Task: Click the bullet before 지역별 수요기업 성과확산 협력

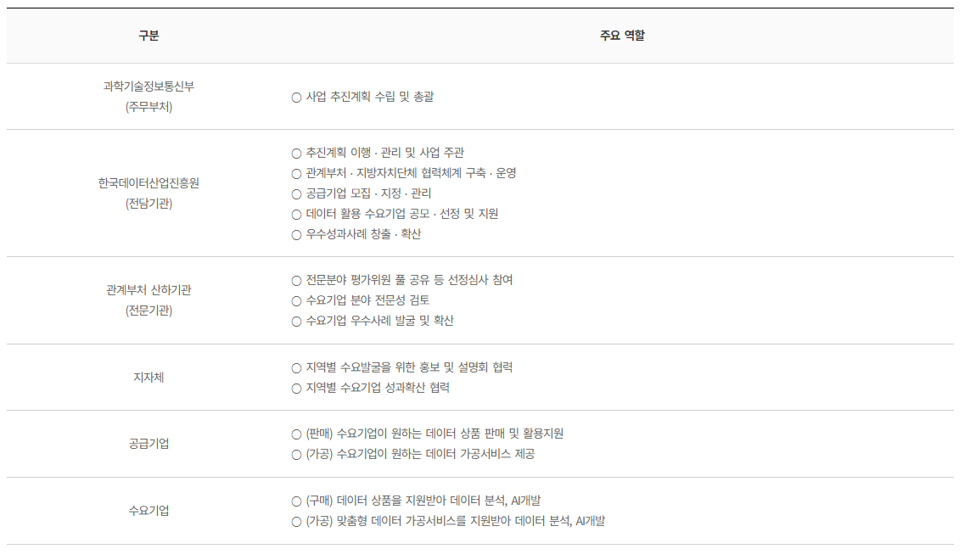Action: (296, 388)
